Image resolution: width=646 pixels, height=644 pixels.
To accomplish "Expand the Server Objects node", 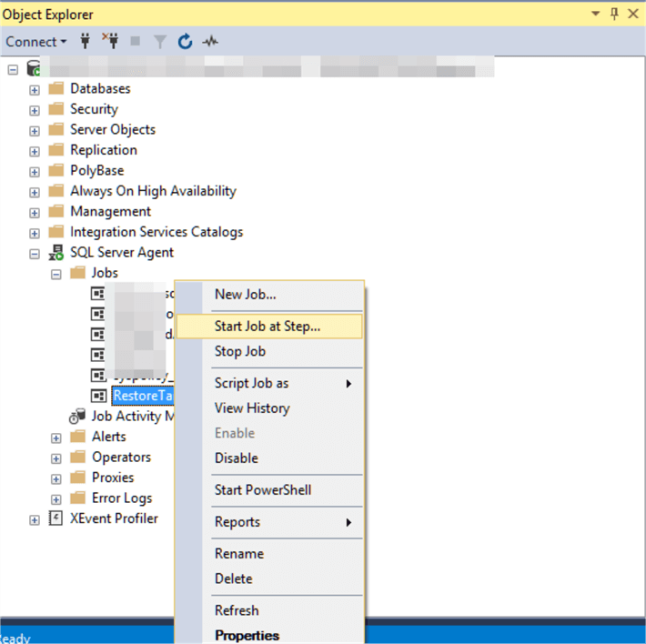I will point(35,131).
